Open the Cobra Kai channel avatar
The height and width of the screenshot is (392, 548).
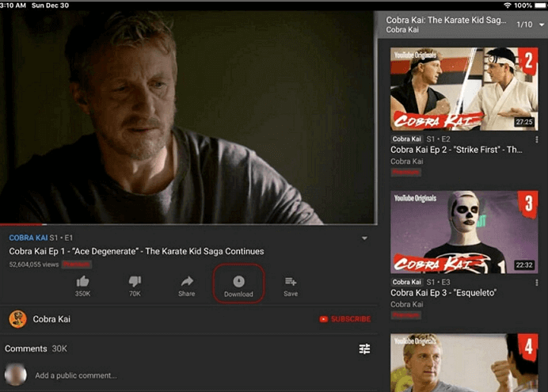click(17, 319)
